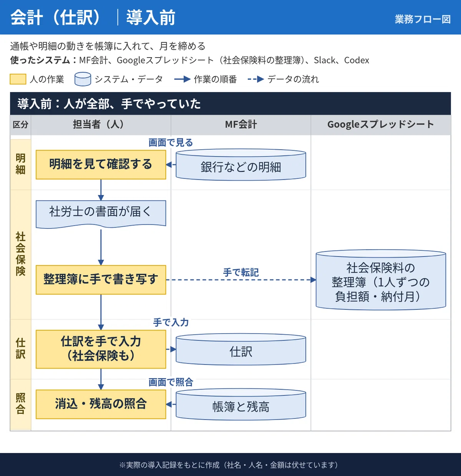
Task: Select the 社労士の書面が届く document shape
Action: tap(101, 214)
